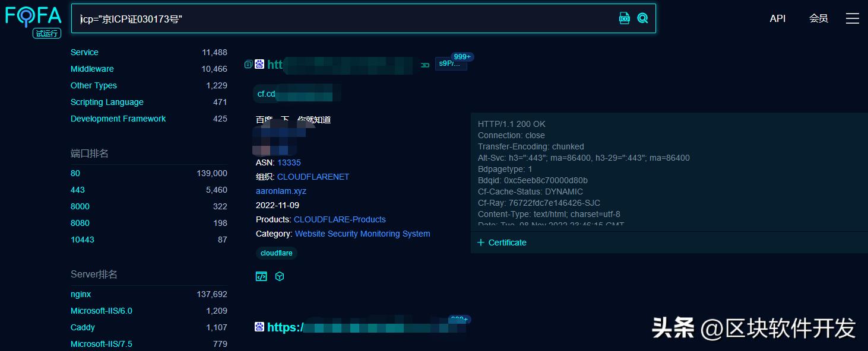The width and height of the screenshot is (868, 351).
Task: Click the 999+ count badge on first result
Action: pos(462,57)
